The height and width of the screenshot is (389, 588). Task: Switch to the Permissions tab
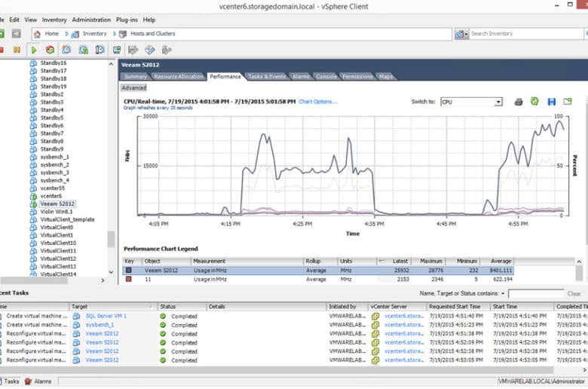357,77
